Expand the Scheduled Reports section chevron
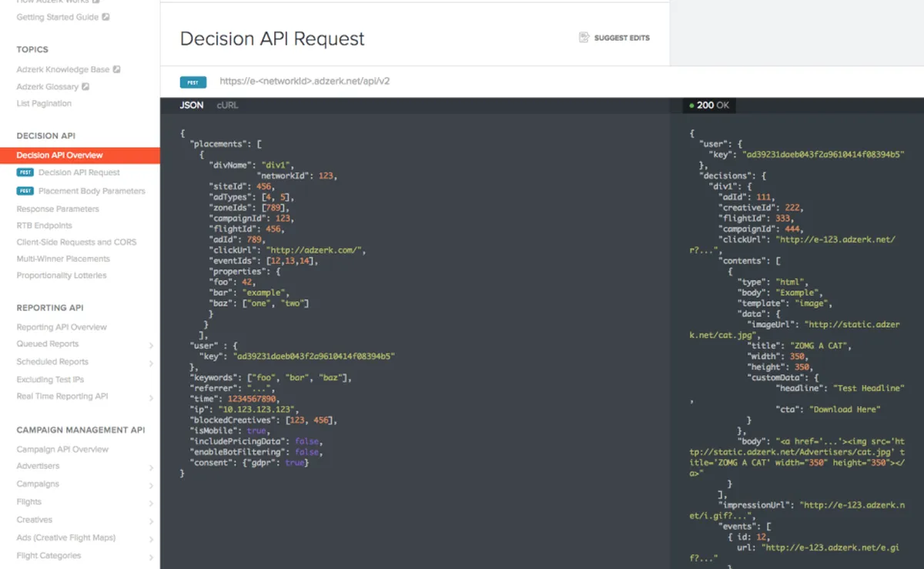This screenshot has height=569, width=924. [x=151, y=363]
